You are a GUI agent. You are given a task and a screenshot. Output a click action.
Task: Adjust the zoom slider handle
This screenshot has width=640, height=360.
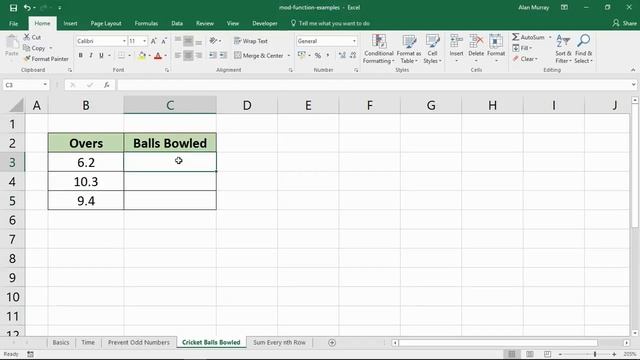click(595, 354)
